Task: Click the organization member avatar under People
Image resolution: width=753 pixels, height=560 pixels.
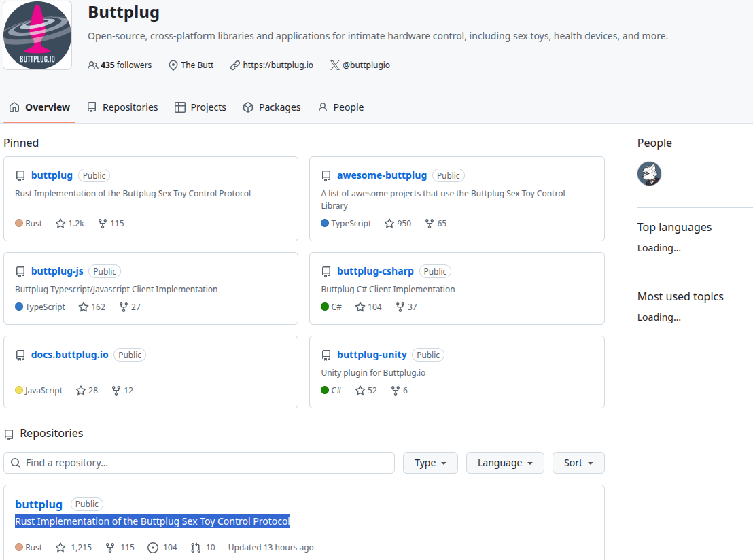Action: click(649, 173)
